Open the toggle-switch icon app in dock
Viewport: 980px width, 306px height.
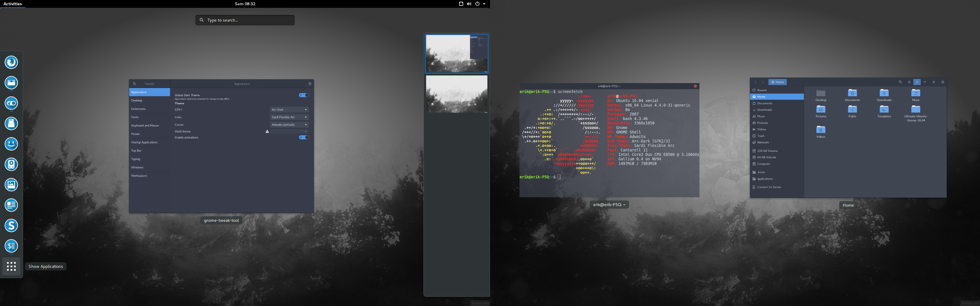pyautogui.click(x=11, y=103)
